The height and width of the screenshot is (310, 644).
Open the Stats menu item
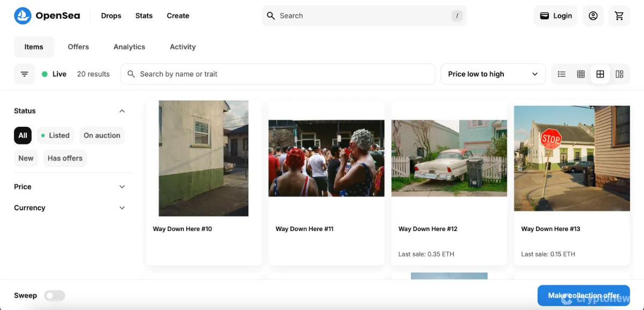coord(144,16)
